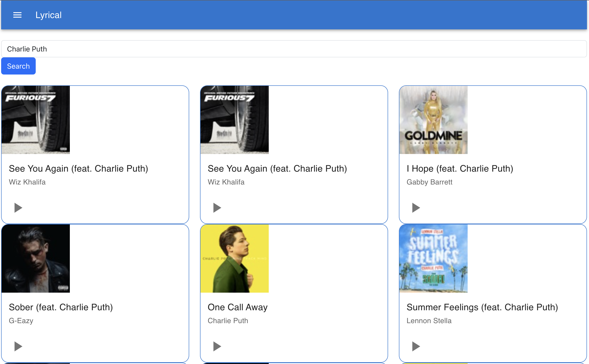Click Lennon Stella artist name
The image size is (589, 364).
[429, 321]
